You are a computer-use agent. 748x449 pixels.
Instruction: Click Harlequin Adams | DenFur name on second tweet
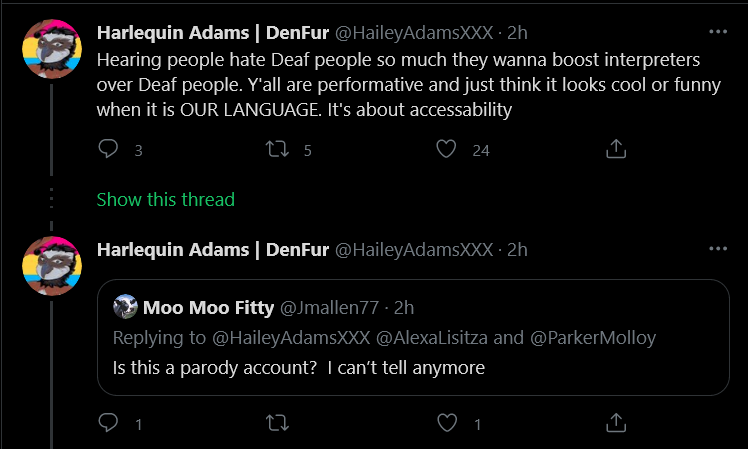pyautogui.click(x=213, y=250)
